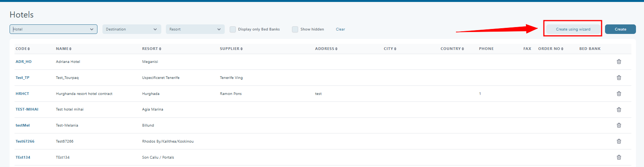This screenshot has height=167, width=644.
Task: Click the Create using wizard button
Action: (x=573, y=29)
